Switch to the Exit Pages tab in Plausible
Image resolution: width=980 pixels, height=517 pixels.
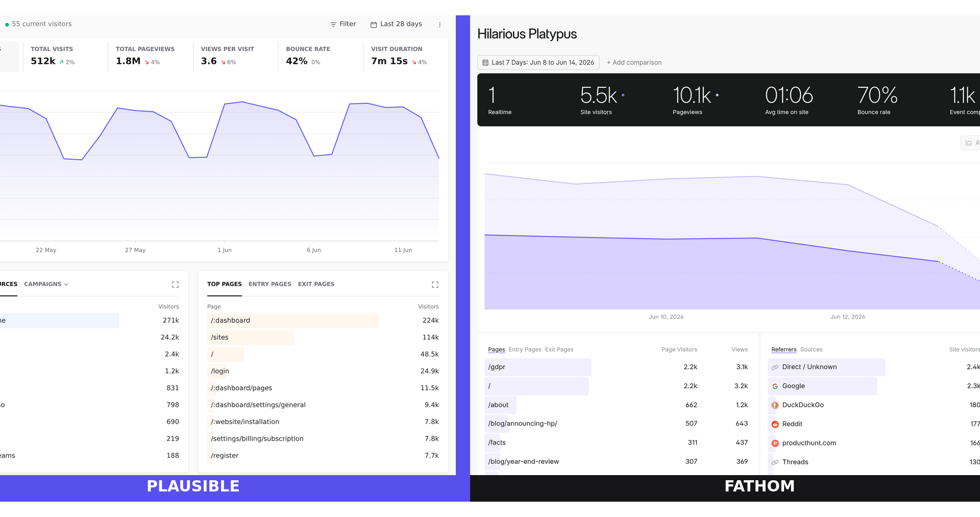pyautogui.click(x=316, y=284)
